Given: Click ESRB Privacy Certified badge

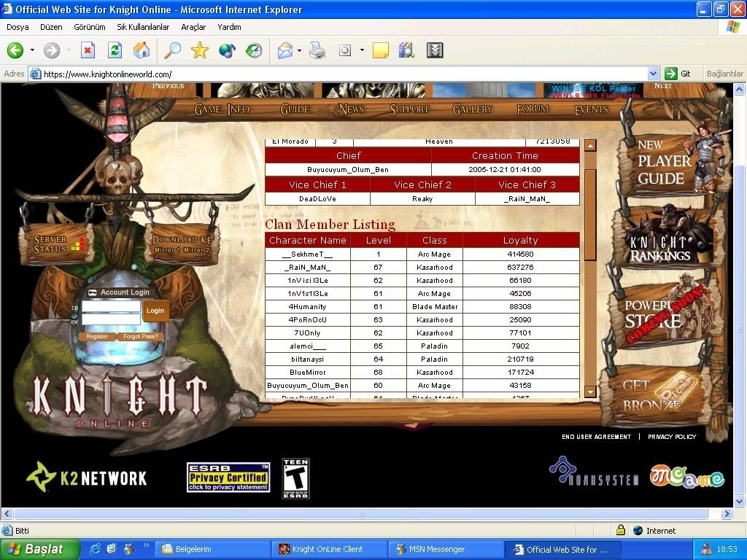Looking at the screenshot, I should (x=228, y=477).
